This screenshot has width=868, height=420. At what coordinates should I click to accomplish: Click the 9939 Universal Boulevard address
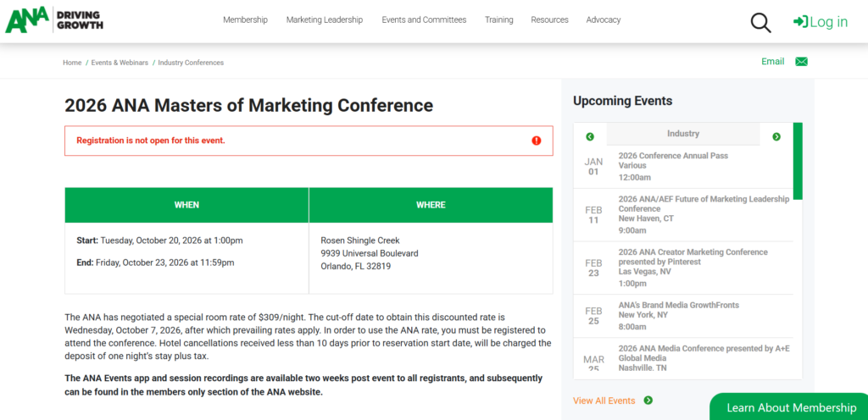tap(370, 253)
